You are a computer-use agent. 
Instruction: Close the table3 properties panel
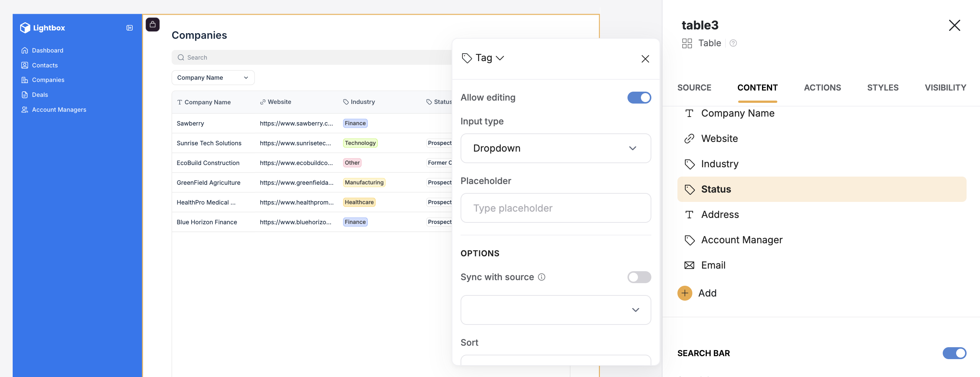(955, 25)
